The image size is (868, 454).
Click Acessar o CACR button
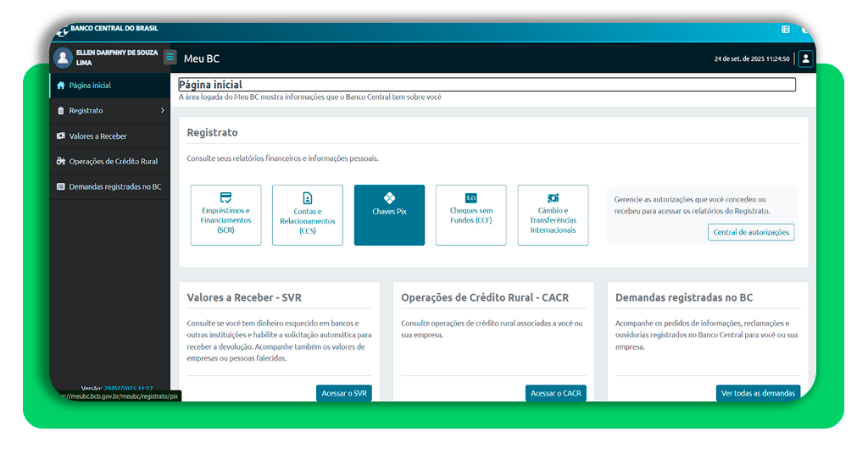(x=556, y=393)
